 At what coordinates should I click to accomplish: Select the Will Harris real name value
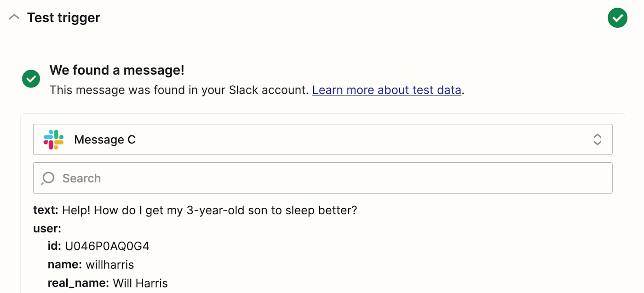click(140, 283)
